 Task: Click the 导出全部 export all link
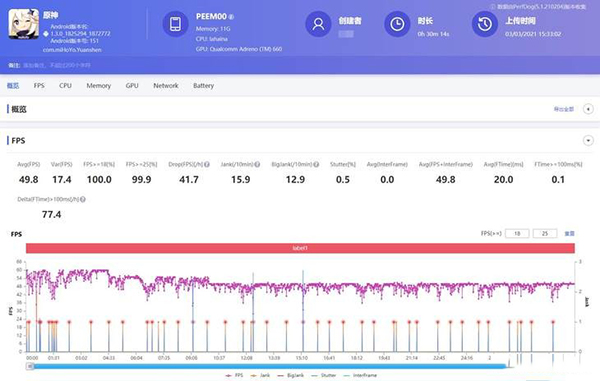tap(564, 109)
